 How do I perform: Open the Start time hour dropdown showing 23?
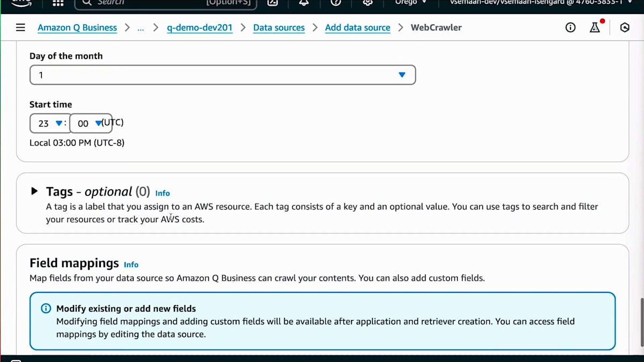tap(49, 123)
